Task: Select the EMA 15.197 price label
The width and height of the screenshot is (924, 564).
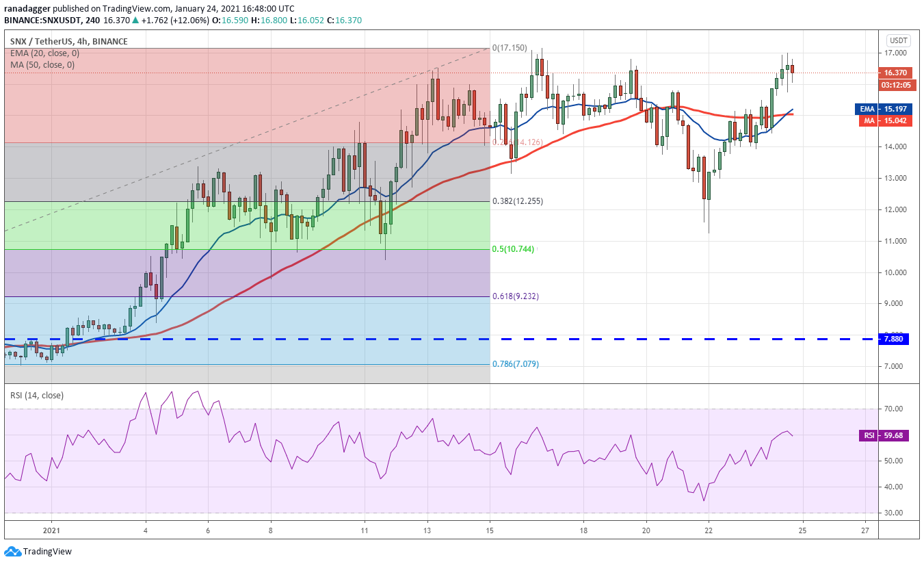Action: point(884,109)
